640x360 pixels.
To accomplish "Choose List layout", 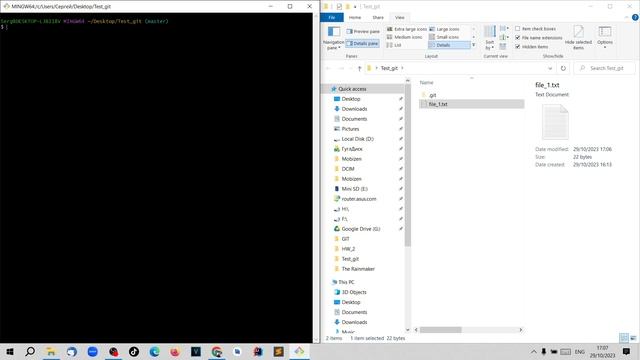I will coord(394,45).
